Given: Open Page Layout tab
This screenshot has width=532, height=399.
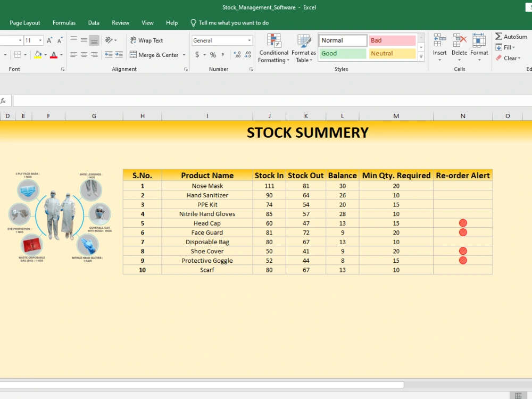Looking at the screenshot, I should (x=25, y=23).
